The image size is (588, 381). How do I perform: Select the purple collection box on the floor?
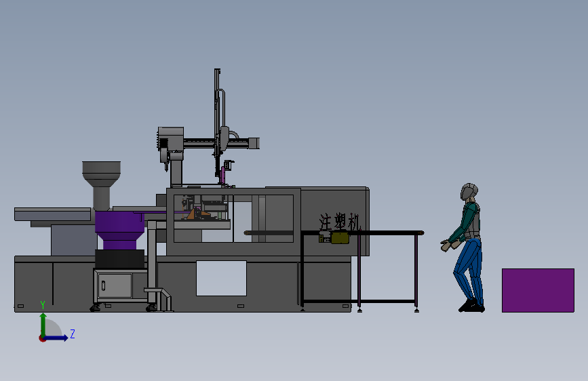[x=538, y=290]
